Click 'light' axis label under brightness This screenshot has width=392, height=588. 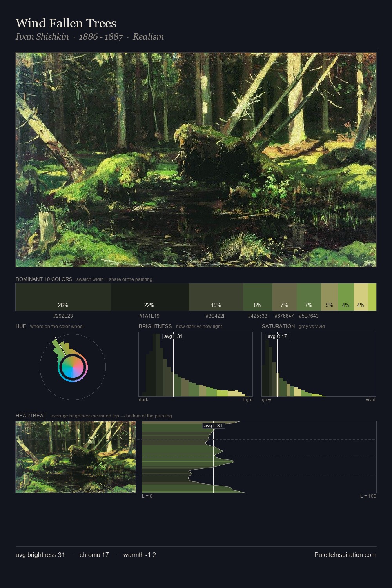[x=248, y=400]
